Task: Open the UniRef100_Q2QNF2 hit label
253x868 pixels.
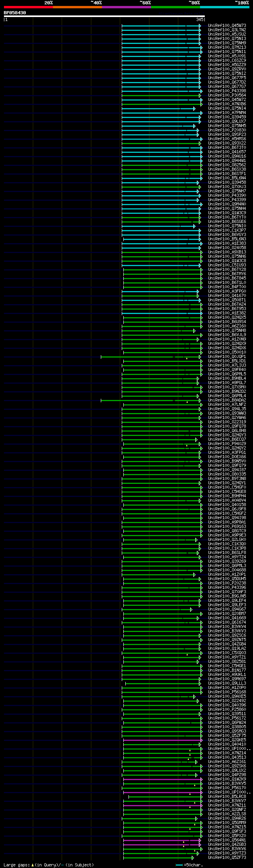Action: 227,810
